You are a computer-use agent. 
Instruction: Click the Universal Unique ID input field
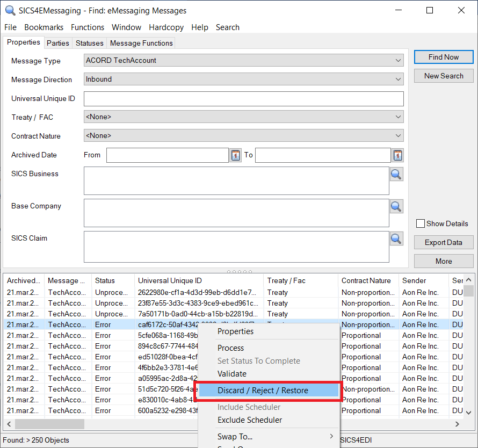(x=243, y=99)
